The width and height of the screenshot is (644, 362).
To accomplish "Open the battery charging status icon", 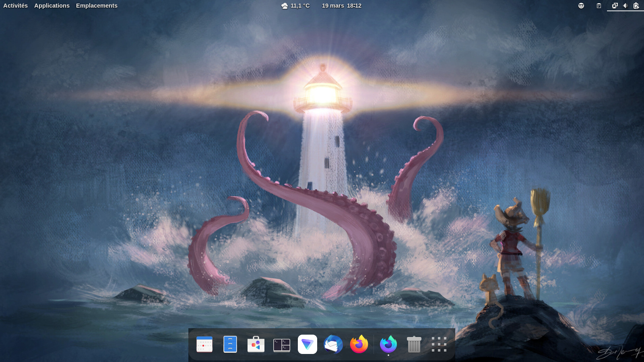I will pos(636,6).
